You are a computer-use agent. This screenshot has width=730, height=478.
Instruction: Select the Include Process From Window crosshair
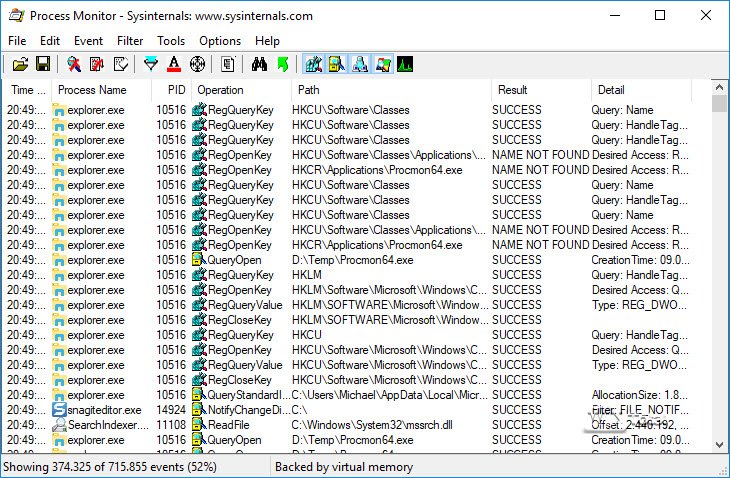click(x=197, y=65)
